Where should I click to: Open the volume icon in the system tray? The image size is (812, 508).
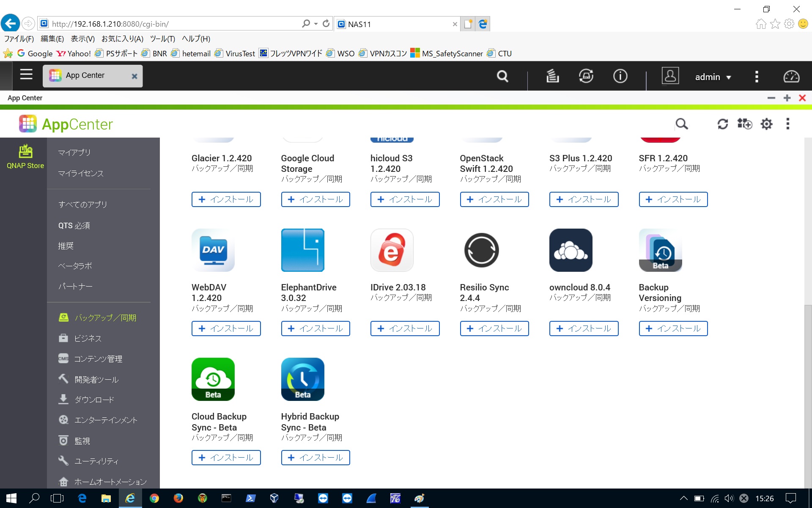click(x=729, y=498)
